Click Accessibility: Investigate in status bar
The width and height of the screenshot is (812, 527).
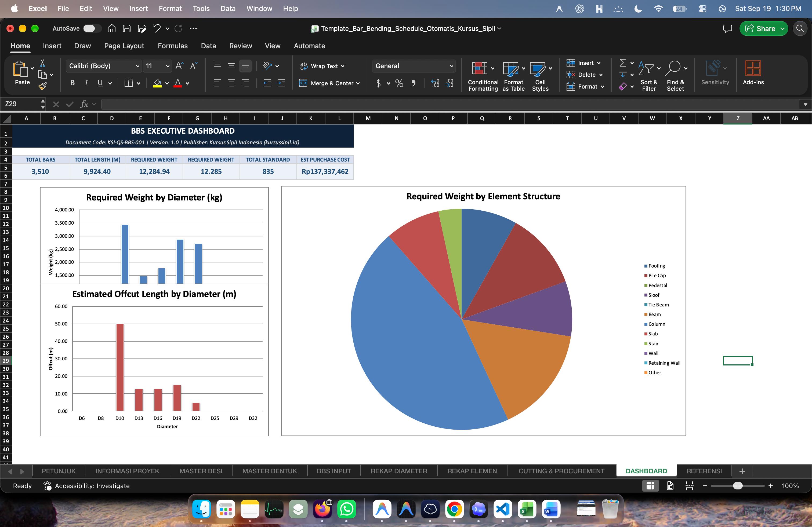point(87,486)
